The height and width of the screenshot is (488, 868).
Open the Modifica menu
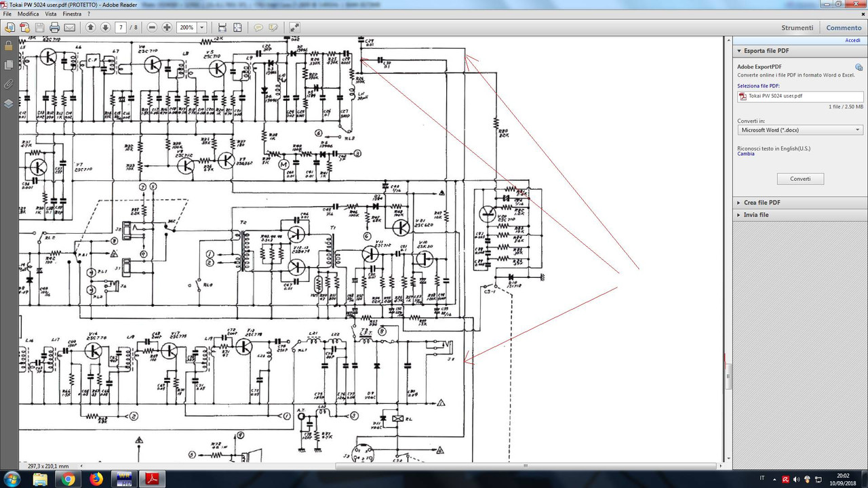[28, 14]
